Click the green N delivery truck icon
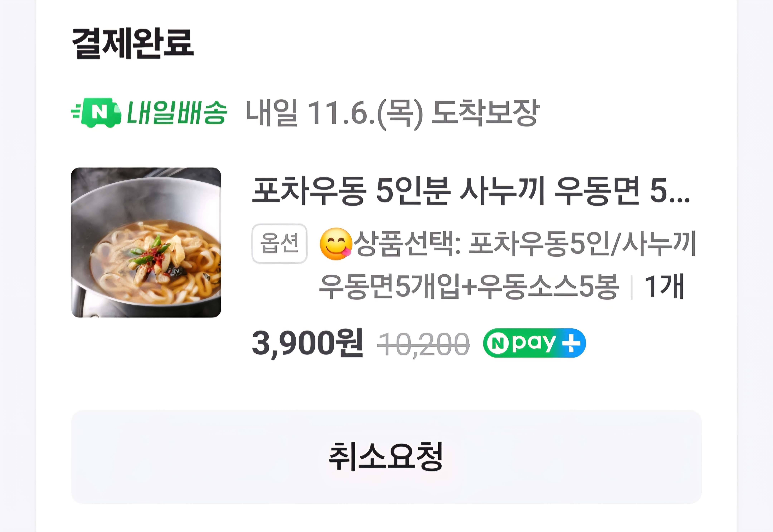Screen dimensions: 773x532 click(x=96, y=112)
